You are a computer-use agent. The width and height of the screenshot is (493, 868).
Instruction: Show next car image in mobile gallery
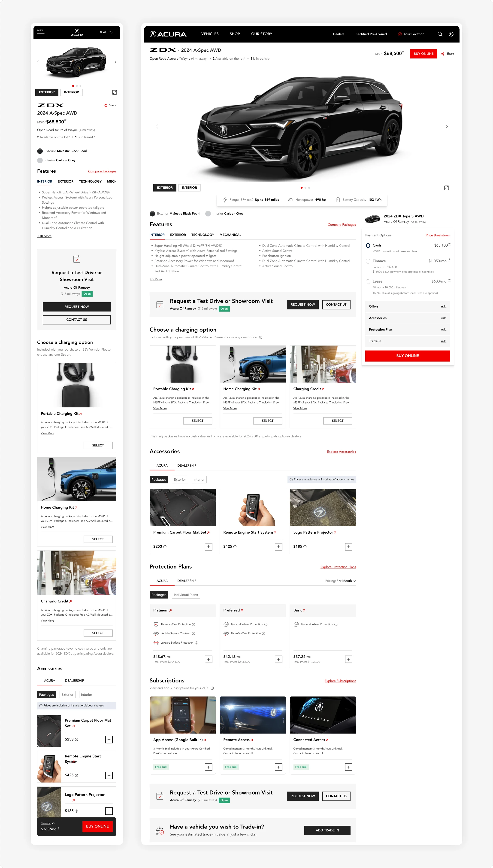[115, 62]
